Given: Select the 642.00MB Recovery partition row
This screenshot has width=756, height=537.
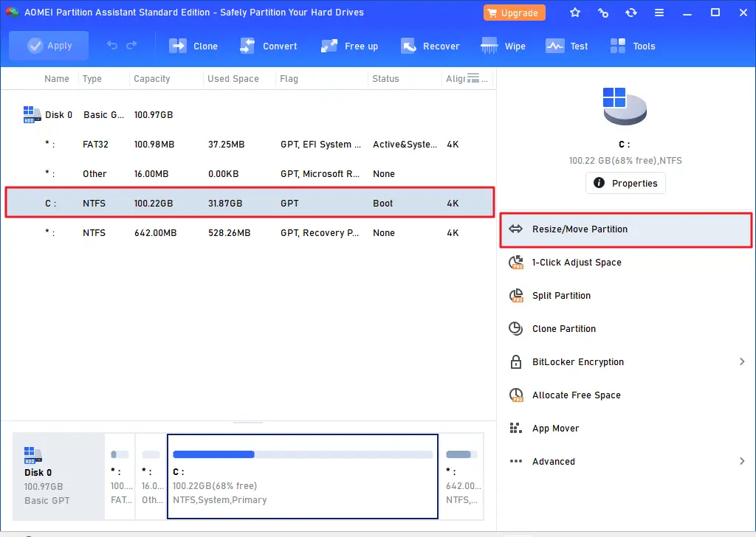Looking at the screenshot, I should pos(250,232).
